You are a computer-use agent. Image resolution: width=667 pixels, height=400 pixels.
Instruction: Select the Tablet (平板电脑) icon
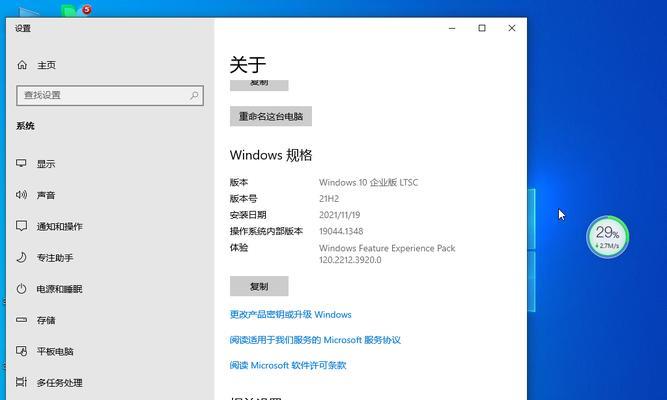click(21, 351)
